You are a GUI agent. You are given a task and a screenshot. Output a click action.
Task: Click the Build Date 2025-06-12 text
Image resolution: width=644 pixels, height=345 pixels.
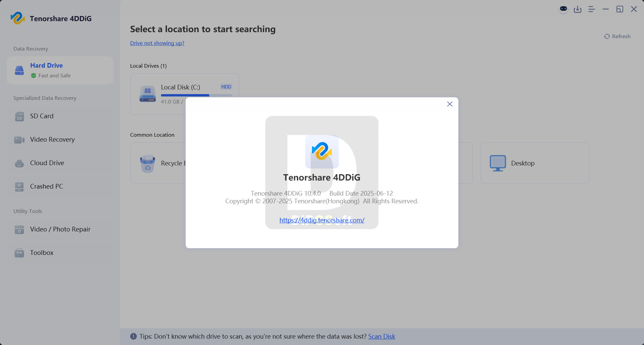tap(361, 193)
